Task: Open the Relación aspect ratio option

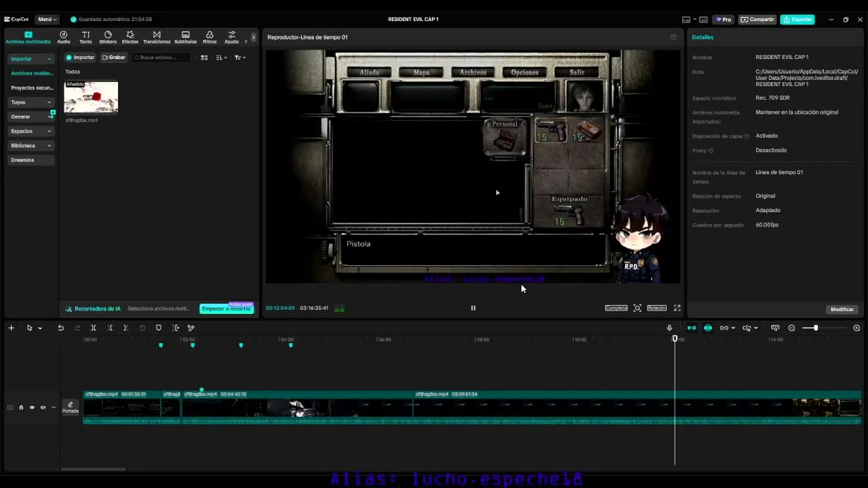Action: point(656,308)
